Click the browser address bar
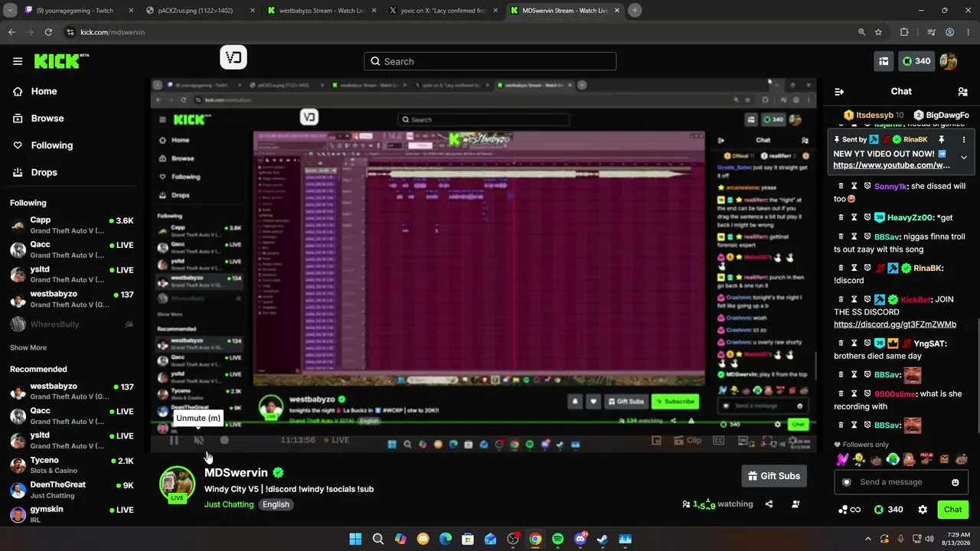This screenshot has height=551, width=980. point(459,32)
